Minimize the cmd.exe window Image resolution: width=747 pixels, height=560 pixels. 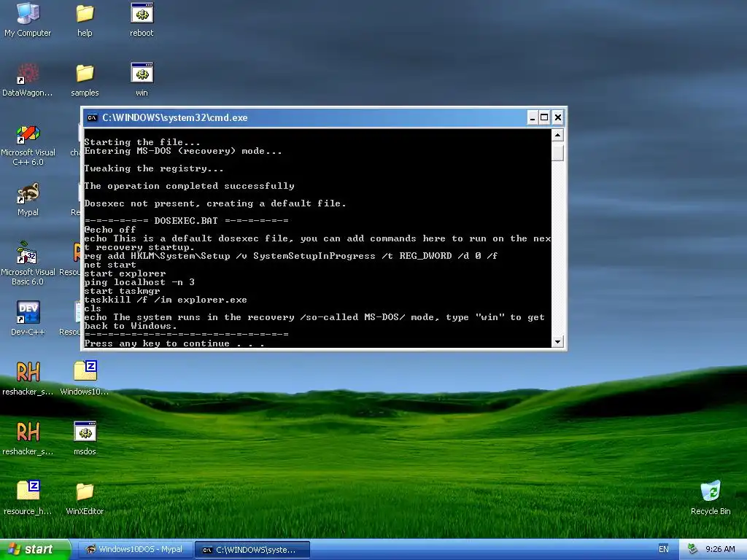click(x=532, y=117)
